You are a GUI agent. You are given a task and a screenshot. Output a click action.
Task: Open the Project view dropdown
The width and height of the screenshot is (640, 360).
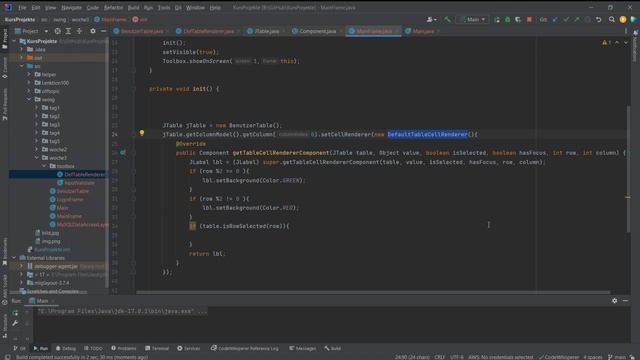pyautogui.click(x=31, y=31)
